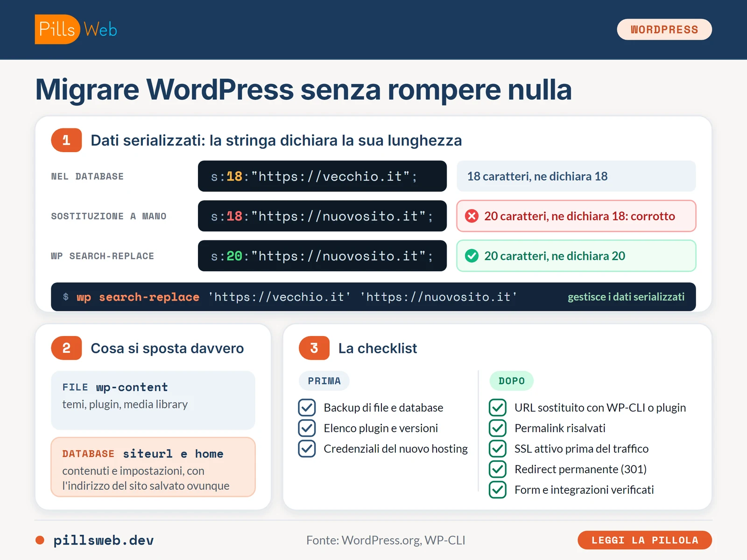Click the '20 caratteri, ne dichiara 20' text
The width and height of the screenshot is (747, 560).
coord(555,256)
